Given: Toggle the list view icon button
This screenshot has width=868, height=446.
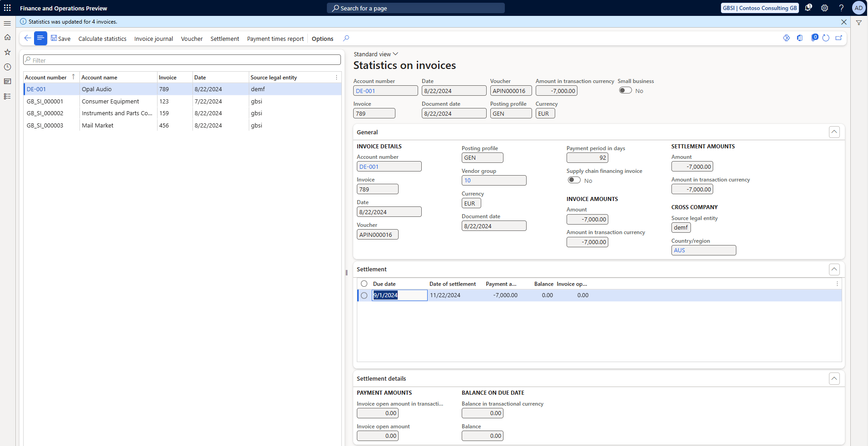Looking at the screenshot, I should pos(40,38).
